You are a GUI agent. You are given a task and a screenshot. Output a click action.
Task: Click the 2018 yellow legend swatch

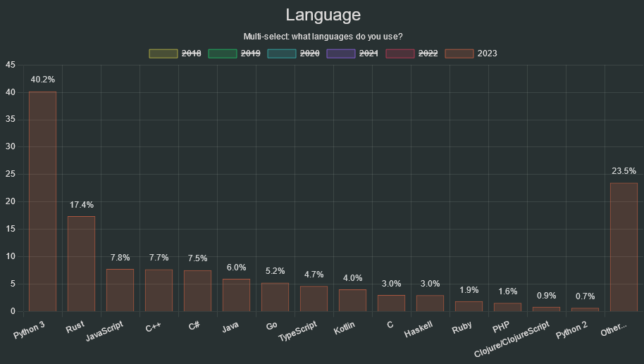163,54
